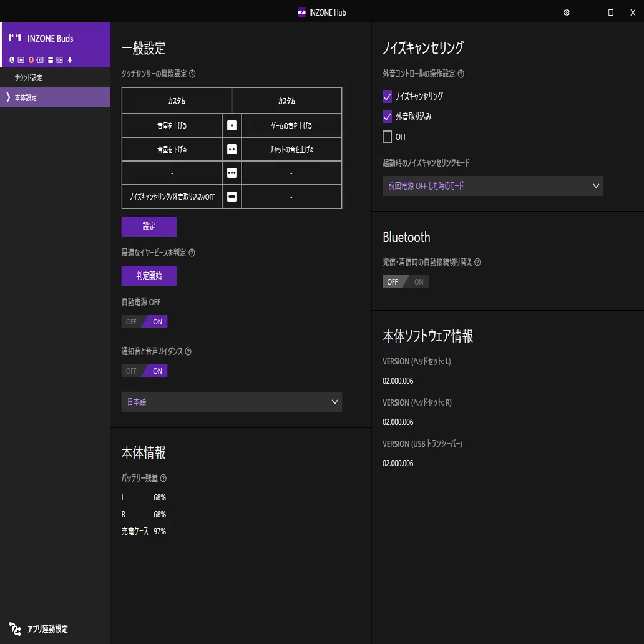This screenshot has height=644, width=644.
Task: Click the INZONE Buds earbuds icon
Action: tap(15, 38)
